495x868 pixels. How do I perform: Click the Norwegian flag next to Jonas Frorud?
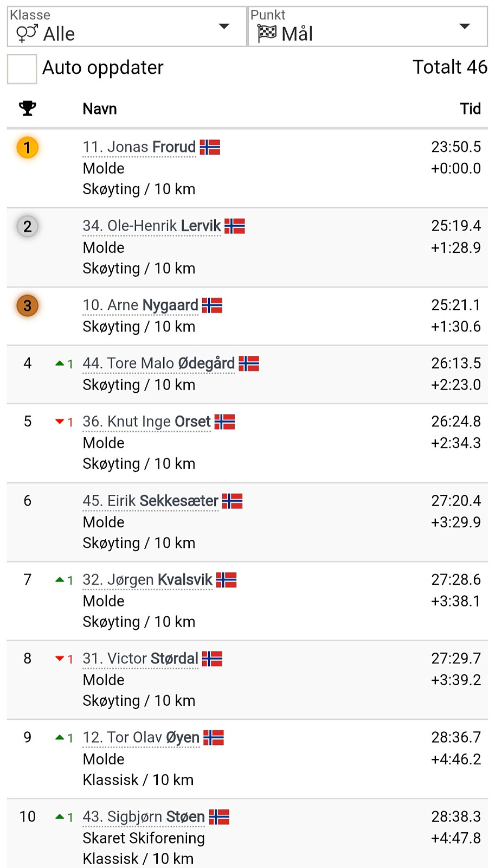tap(210, 147)
